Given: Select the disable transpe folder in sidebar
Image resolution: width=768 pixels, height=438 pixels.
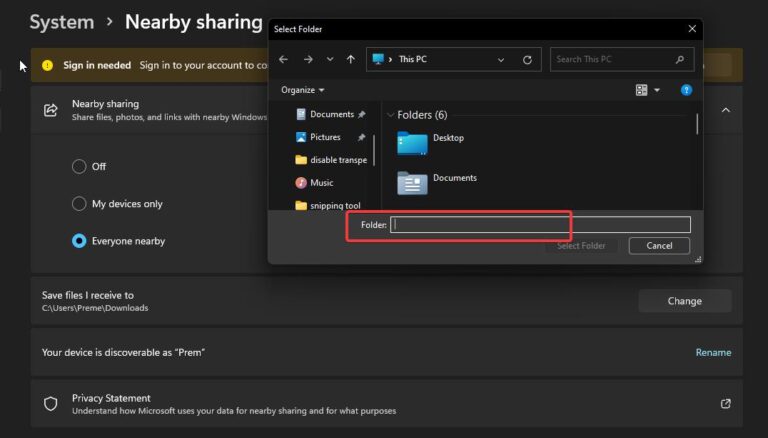Looking at the screenshot, I should point(331,160).
